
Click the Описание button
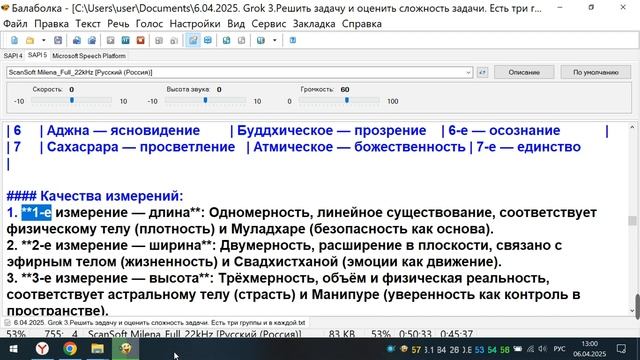(x=524, y=72)
